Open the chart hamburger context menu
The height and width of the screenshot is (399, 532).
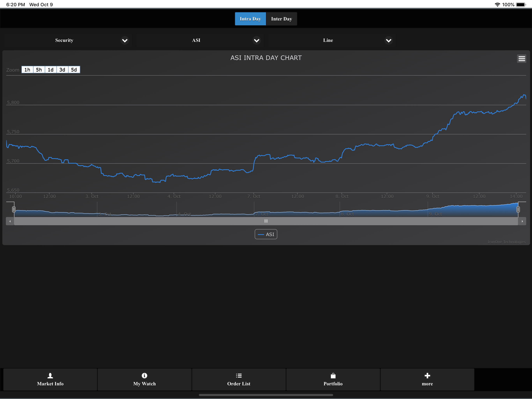tap(521, 58)
